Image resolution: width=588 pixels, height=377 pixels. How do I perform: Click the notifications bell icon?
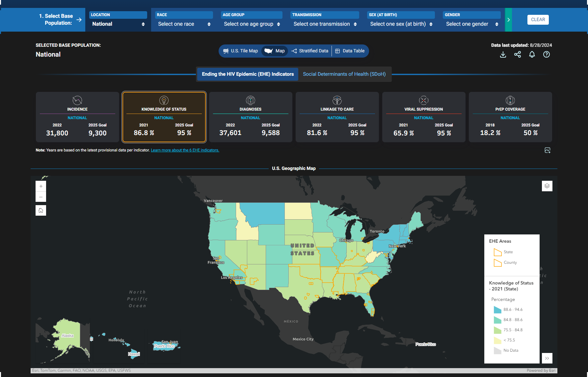point(532,55)
